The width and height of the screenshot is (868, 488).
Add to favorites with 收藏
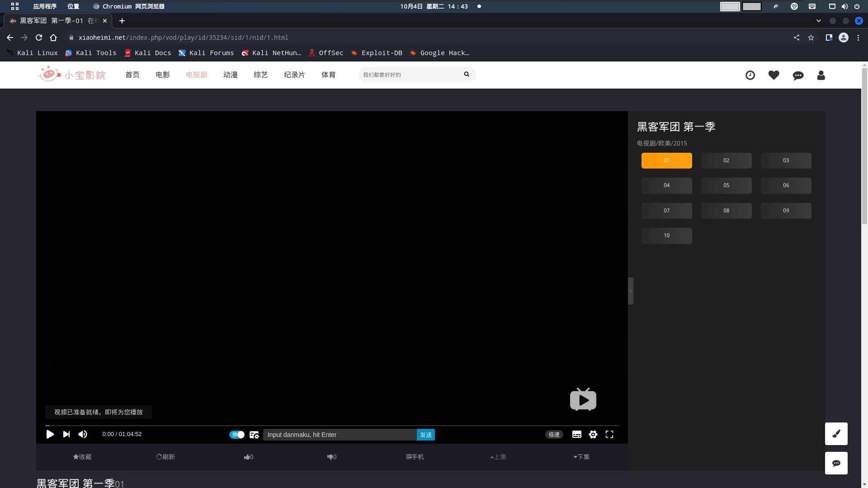(x=82, y=457)
